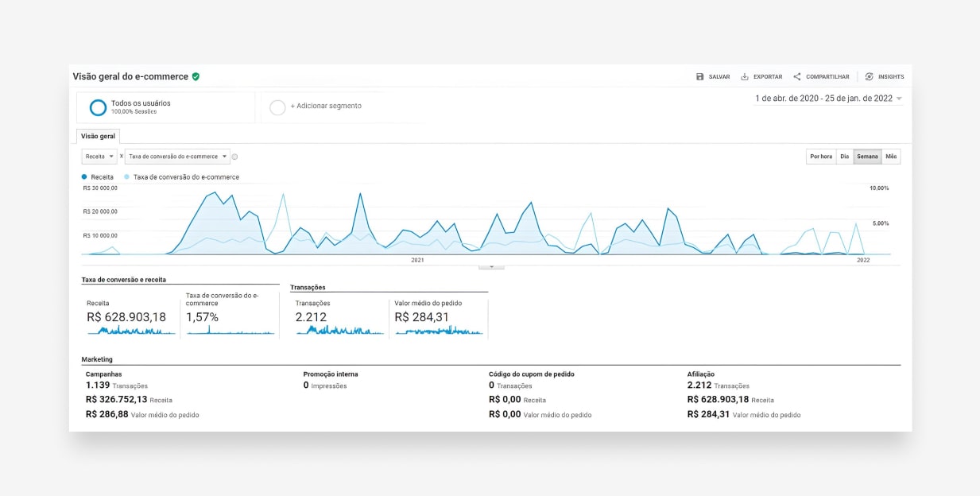Click the Receita scorecard value R$ 628.903,18
Screen dimensions: 980x496
126,317
